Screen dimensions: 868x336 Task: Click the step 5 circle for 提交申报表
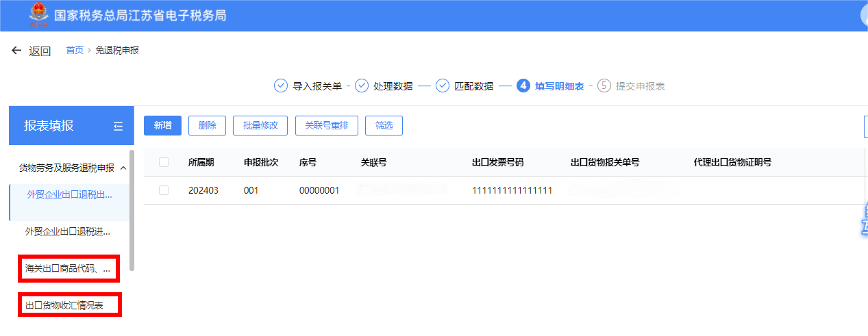(x=604, y=86)
